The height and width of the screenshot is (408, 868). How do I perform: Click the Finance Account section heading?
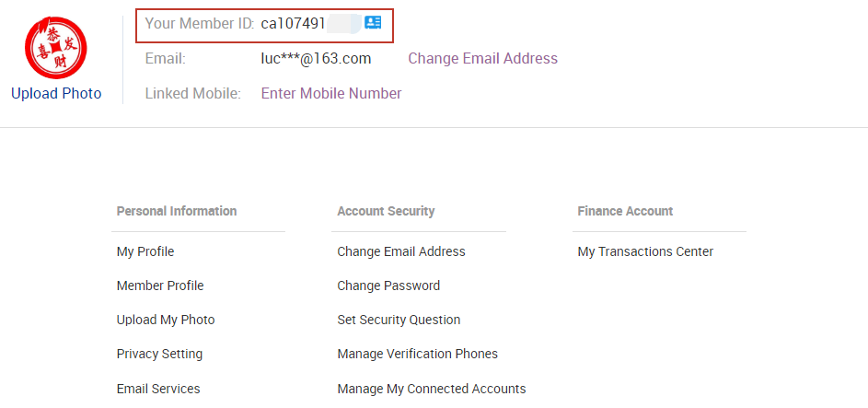(625, 211)
